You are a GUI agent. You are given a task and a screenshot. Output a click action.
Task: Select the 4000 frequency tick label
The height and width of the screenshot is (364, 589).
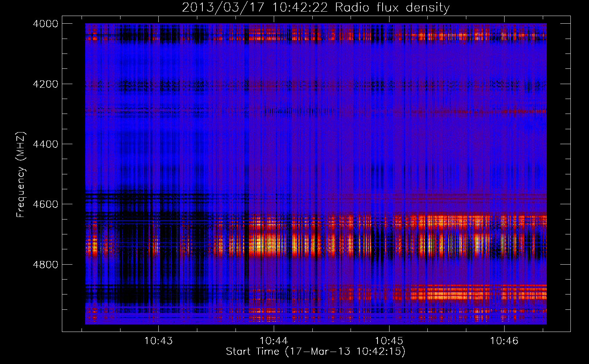tap(46, 24)
